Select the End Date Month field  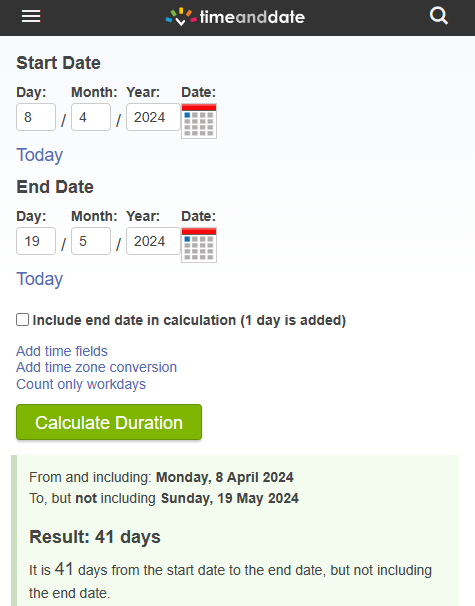pyautogui.click(x=91, y=241)
